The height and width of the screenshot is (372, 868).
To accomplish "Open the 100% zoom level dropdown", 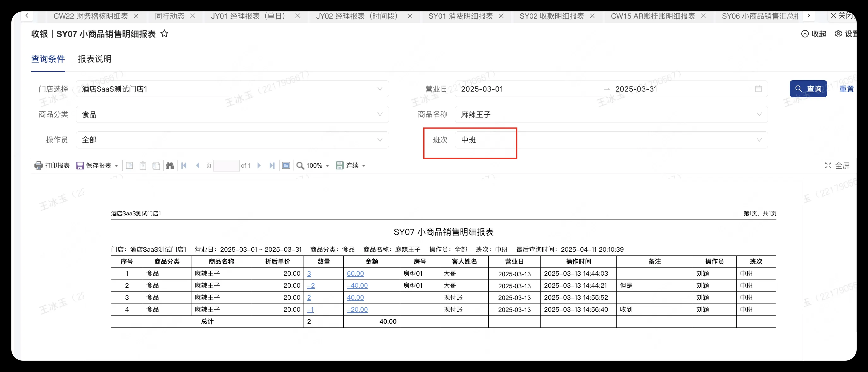I will click(327, 166).
